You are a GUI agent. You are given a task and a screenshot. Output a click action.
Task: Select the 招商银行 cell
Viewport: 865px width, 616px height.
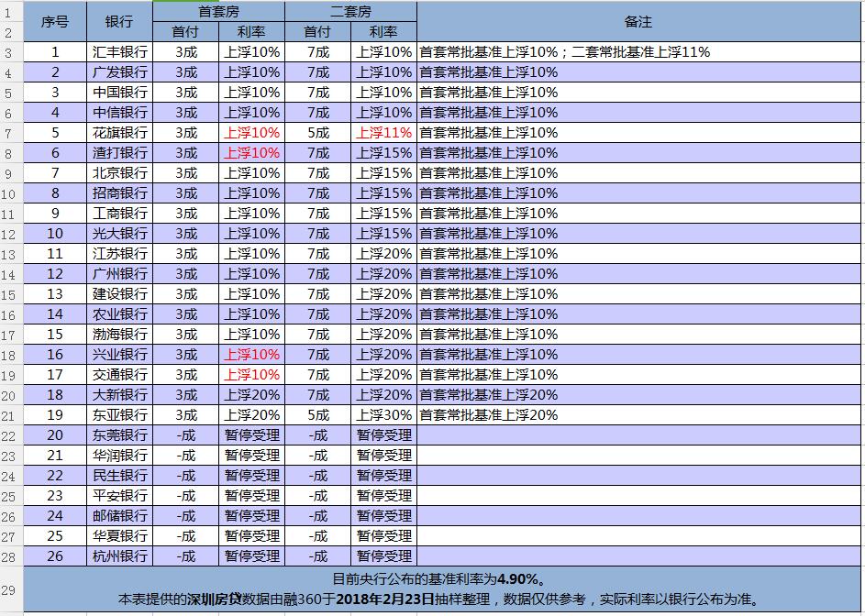[119, 193]
